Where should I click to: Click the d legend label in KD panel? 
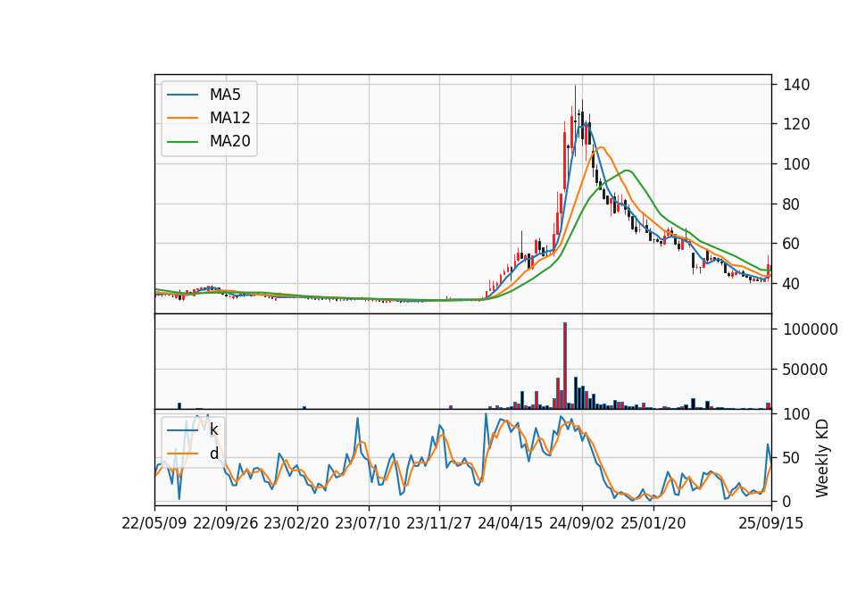[213, 454]
